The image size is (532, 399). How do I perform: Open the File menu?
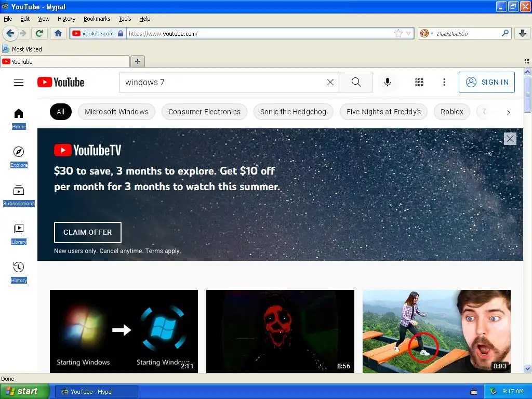[x=8, y=19]
